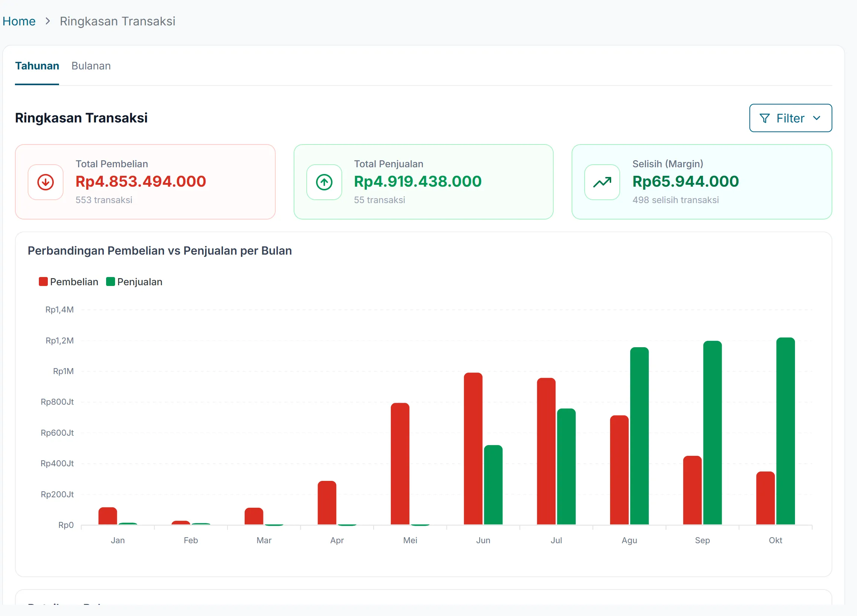Viewport: 857px width, 616px height.
Task: Toggle the green Penjualan legend swatch
Action: point(110,282)
